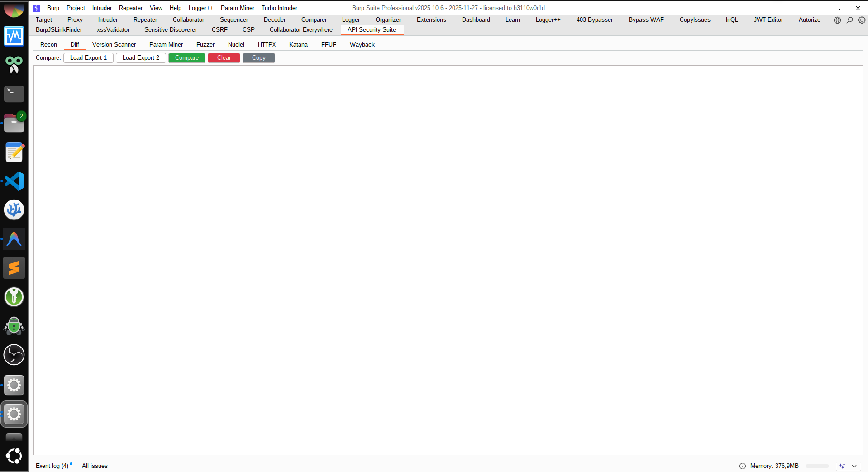Screen dimensions: 868x472
Task: Open the owl-eyes scissors dock app
Action: (x=14, y=65)
